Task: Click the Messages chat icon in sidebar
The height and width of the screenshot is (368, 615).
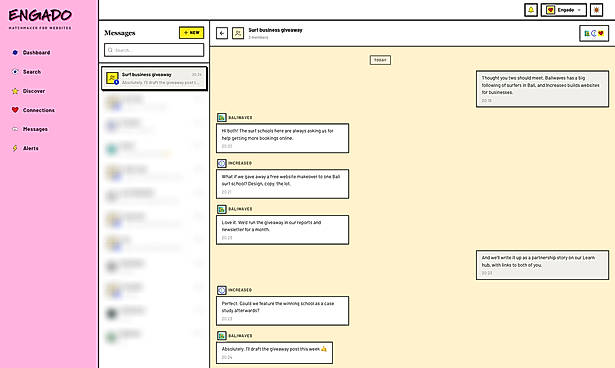Action: point(15,129)
